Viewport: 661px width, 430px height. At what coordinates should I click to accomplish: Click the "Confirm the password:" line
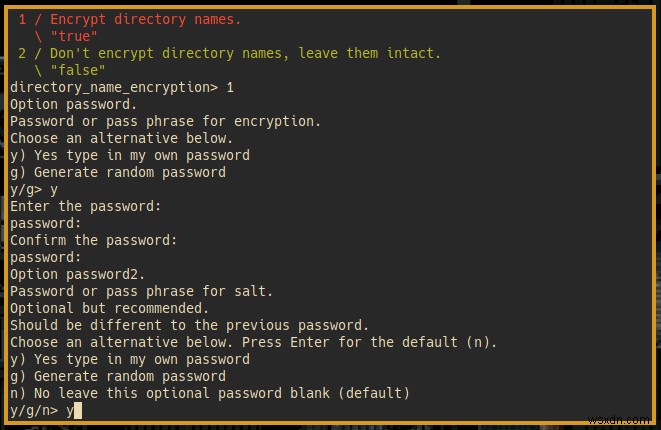point(93,240)
